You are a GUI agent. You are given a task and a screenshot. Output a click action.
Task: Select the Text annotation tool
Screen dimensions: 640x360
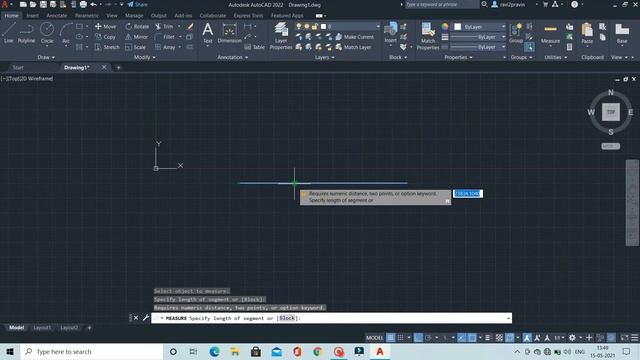(208, 33)
